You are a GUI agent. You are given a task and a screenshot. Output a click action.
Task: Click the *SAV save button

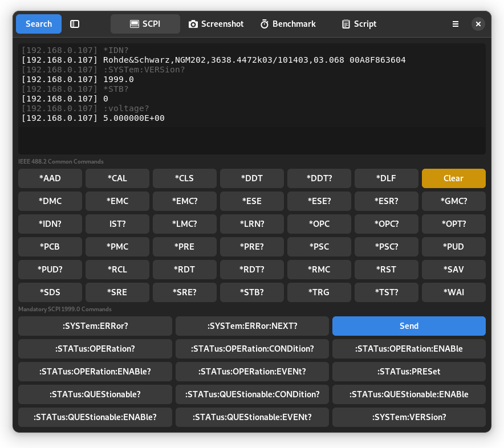click(453, 270)
